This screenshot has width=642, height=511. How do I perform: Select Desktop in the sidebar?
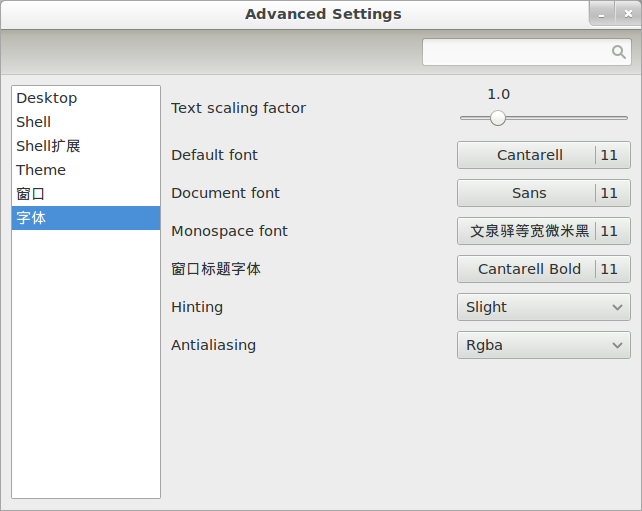[47, 98]
